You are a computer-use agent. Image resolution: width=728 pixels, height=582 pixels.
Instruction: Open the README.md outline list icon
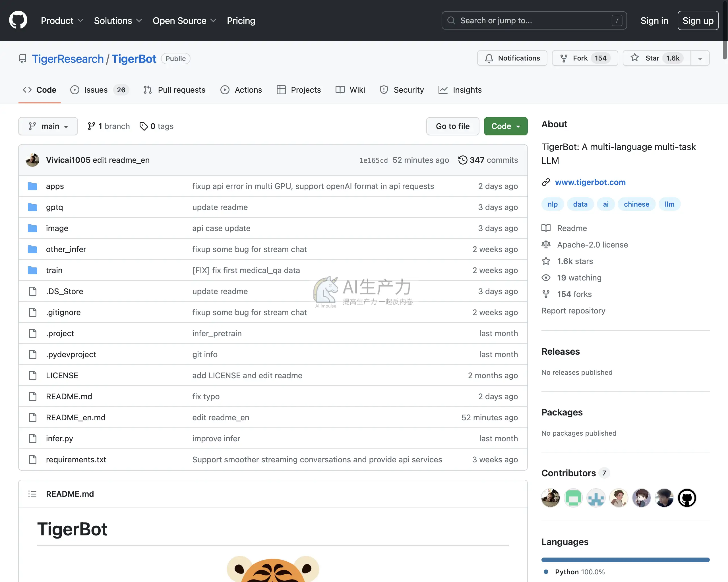click(32, 494)
